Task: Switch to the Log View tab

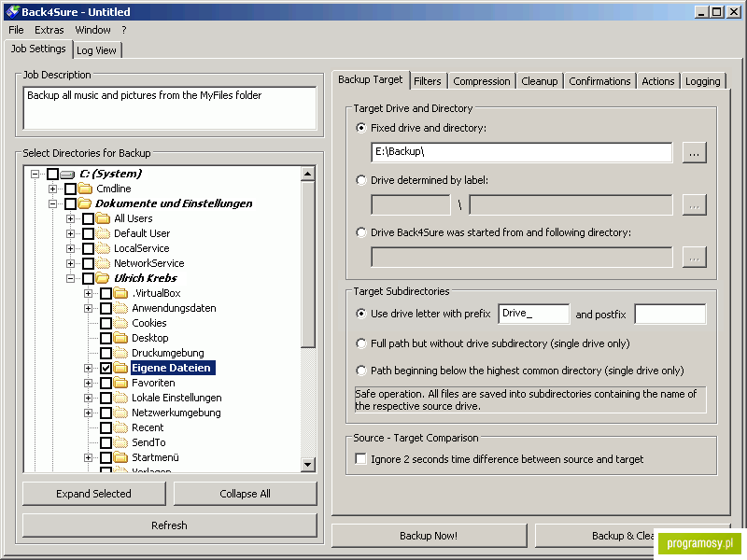Action: point(97,50)
